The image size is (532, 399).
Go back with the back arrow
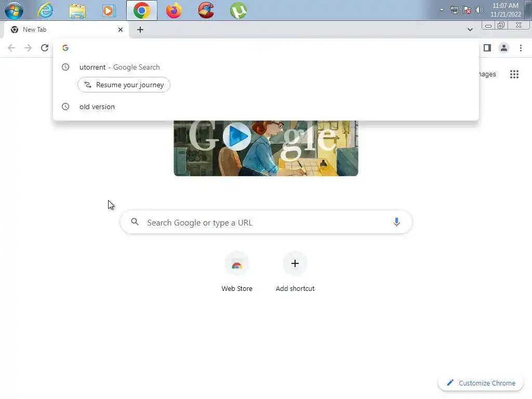[x=11, y=48]
